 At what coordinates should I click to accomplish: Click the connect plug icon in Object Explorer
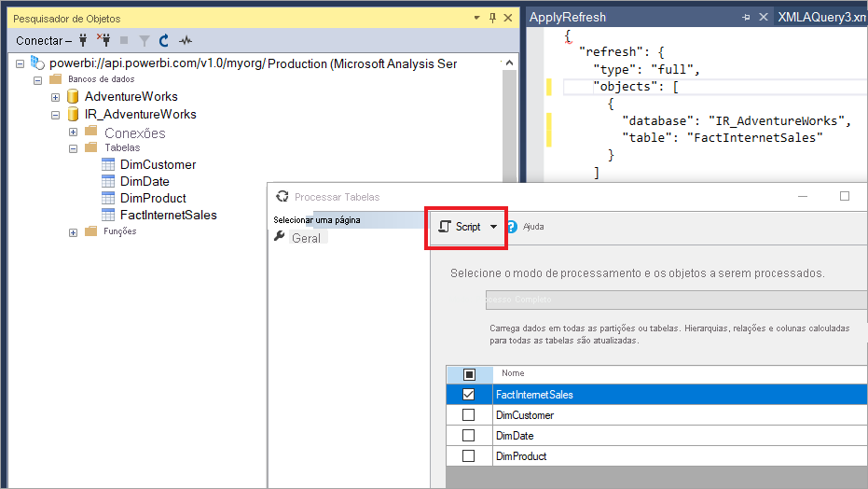click(83, 40)
